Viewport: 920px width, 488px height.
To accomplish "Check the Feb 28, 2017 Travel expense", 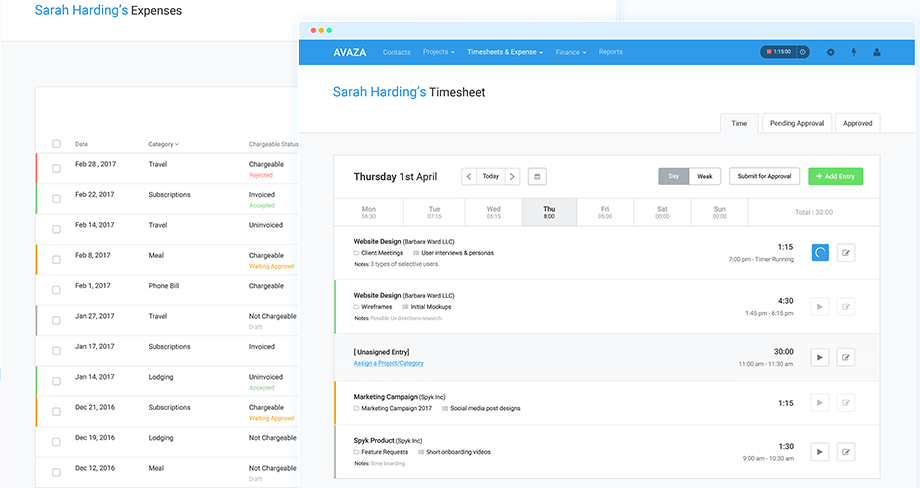I will tap(56, 168).
